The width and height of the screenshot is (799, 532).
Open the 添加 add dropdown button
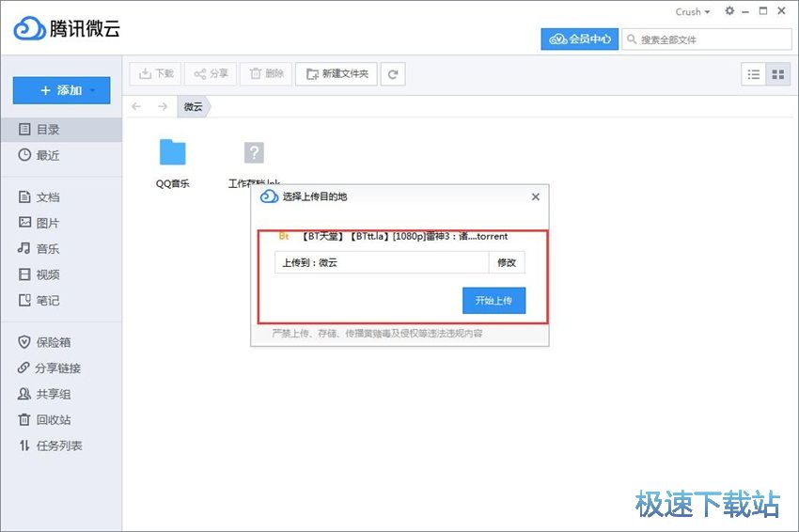[x=62, y=90]
